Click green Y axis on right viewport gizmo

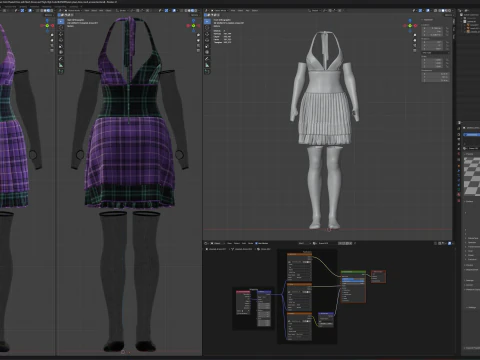410,26
